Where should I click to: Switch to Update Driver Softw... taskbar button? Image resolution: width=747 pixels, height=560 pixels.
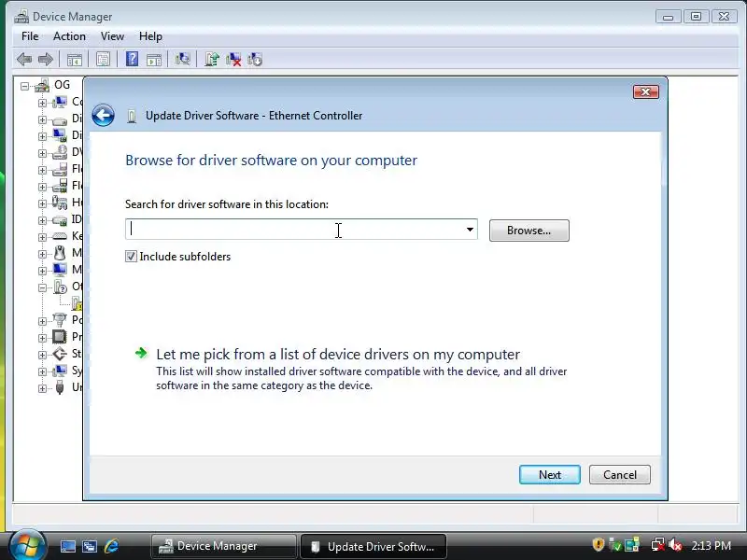pyautogui.click(x=374, y=546)
